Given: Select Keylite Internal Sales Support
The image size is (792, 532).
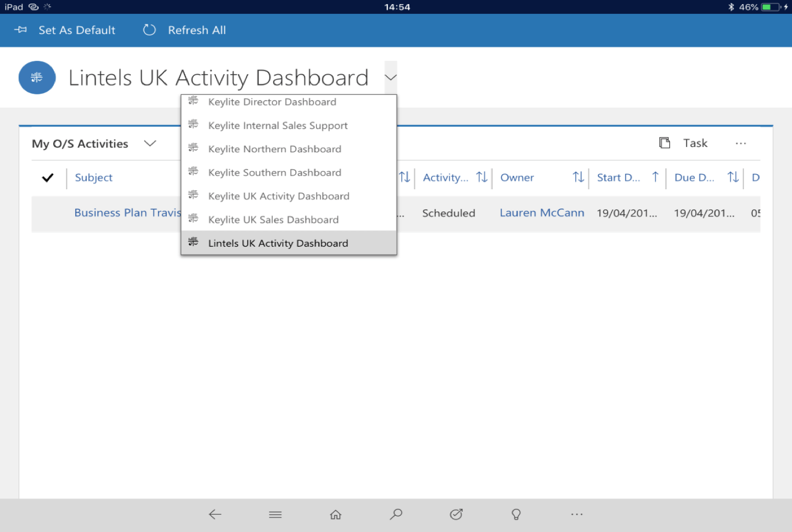Looking at the screenshot, I should 289,126.
